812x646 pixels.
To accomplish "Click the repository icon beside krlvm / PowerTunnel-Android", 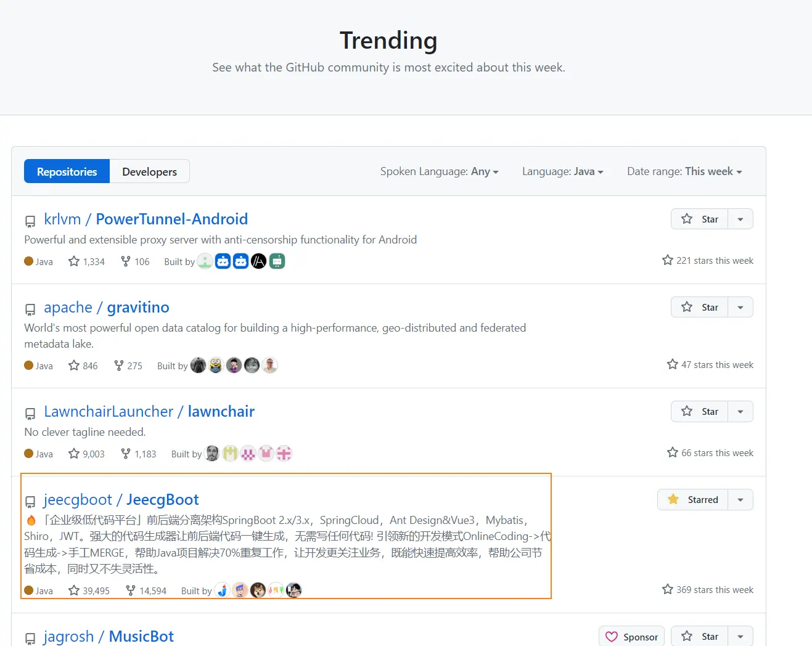I will pos(30,221).
